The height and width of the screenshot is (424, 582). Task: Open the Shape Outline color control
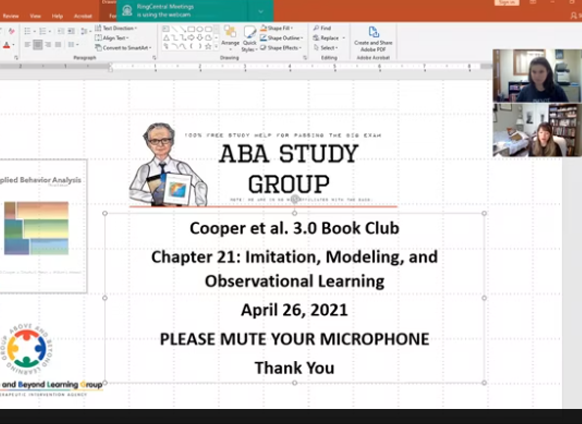[281, 38]
